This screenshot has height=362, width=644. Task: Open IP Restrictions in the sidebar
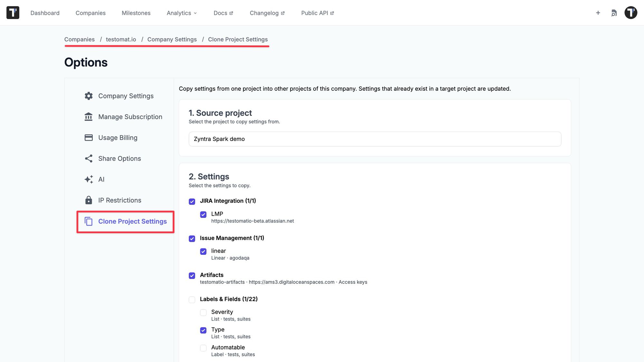click(x=119, y=200)
